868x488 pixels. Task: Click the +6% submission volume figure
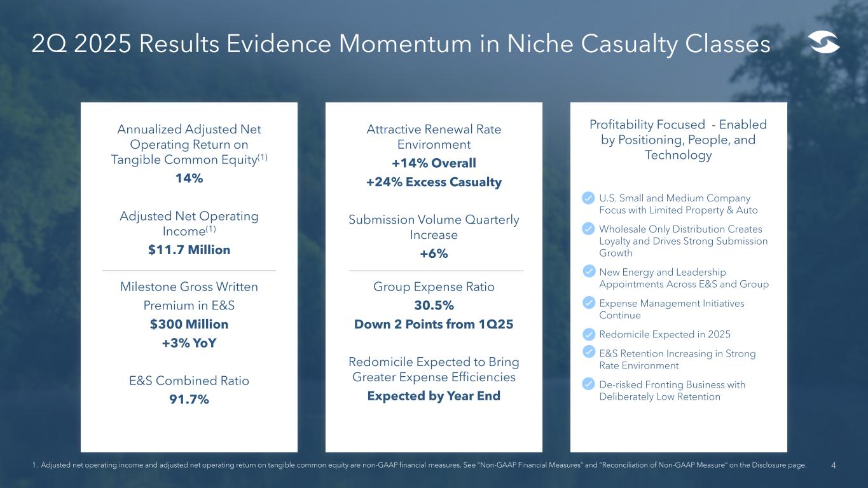click(x=434, y=254)
